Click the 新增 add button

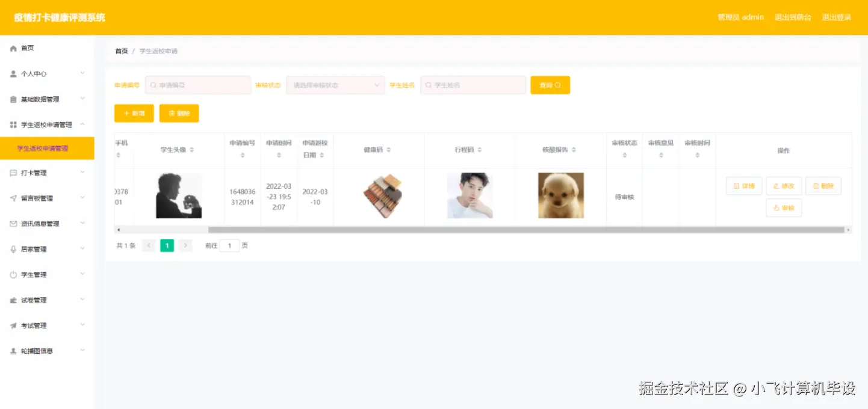pyautogui.click(x=134, y=113)
